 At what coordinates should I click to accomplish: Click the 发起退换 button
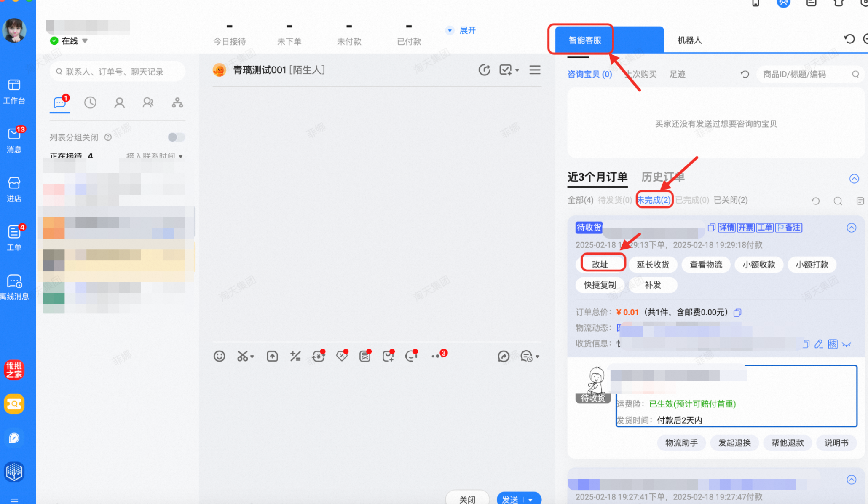click(x=734, y=443)
